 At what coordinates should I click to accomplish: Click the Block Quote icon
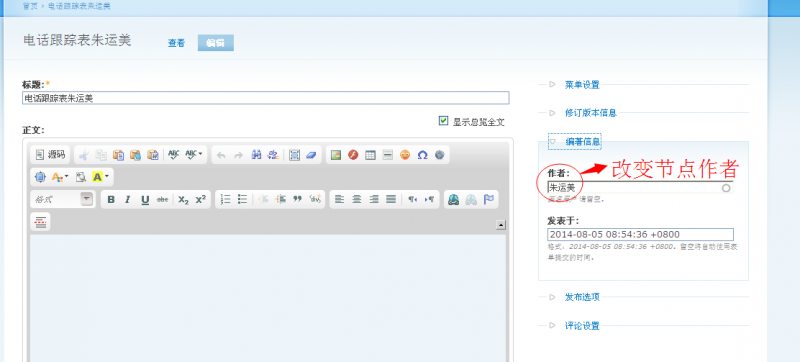click(298, 200)
